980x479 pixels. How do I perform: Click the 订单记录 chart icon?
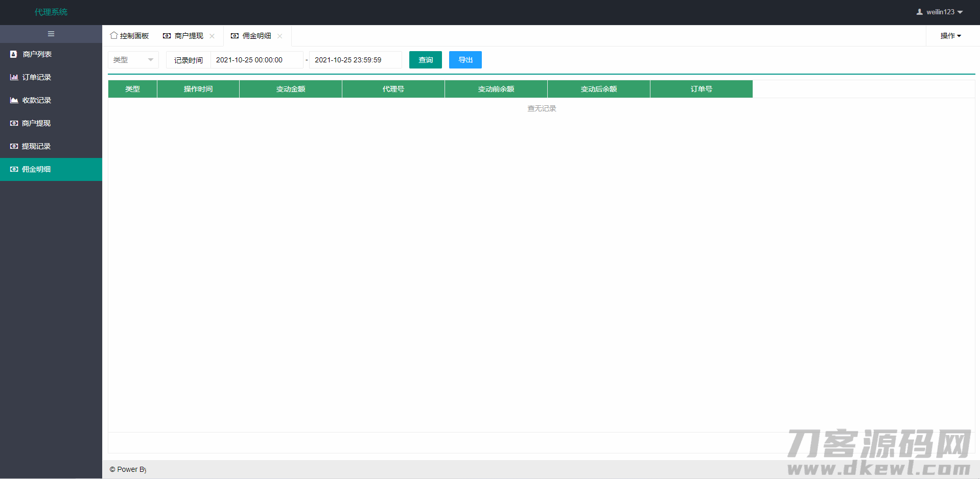click(14, 77)
